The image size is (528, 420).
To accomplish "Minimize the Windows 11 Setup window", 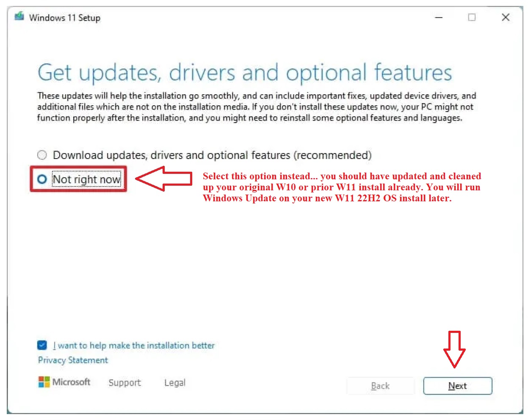I will pyautogui.click(x=439, y=17).
